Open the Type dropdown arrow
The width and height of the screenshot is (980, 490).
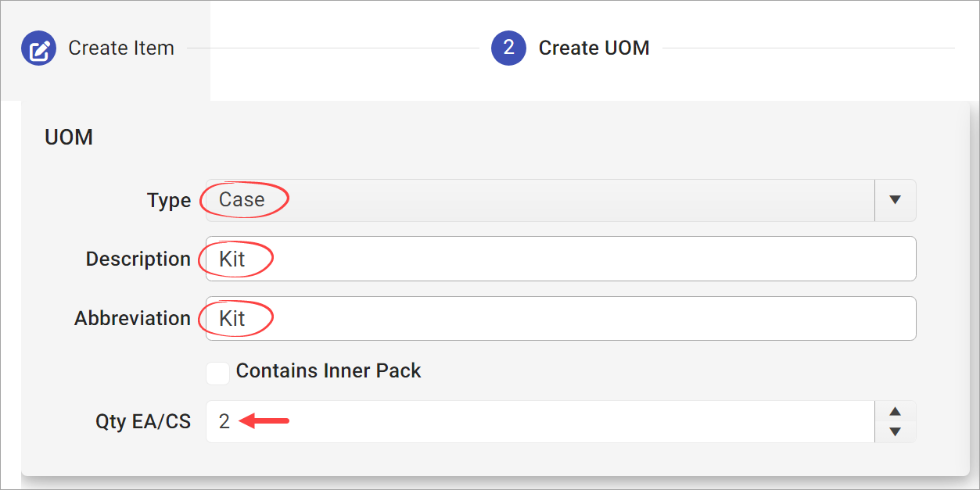pos(896,200)
